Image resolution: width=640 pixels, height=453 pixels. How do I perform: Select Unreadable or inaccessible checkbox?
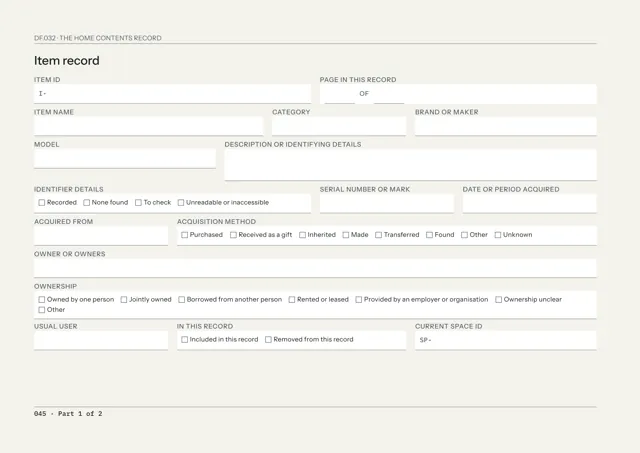click(181, 202)
